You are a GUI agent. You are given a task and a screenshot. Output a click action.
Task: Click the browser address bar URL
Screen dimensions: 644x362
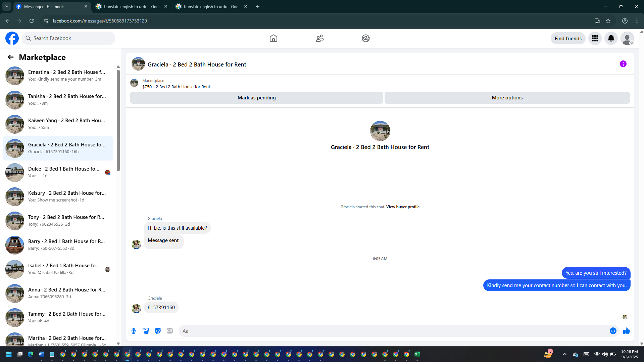(x=100, y=21)
